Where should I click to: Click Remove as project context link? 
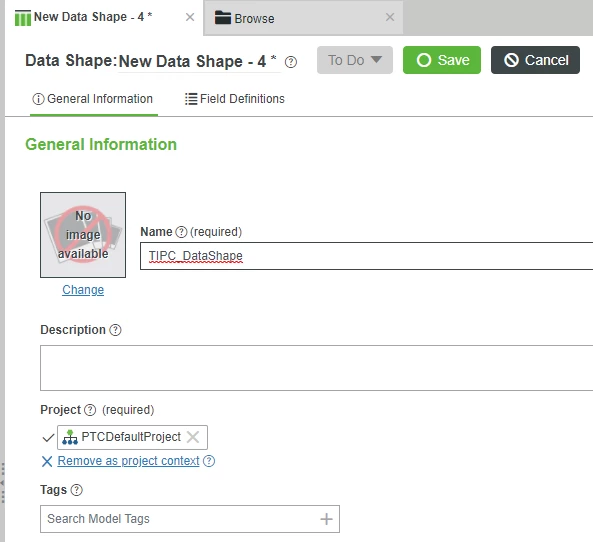click(128, 461)
